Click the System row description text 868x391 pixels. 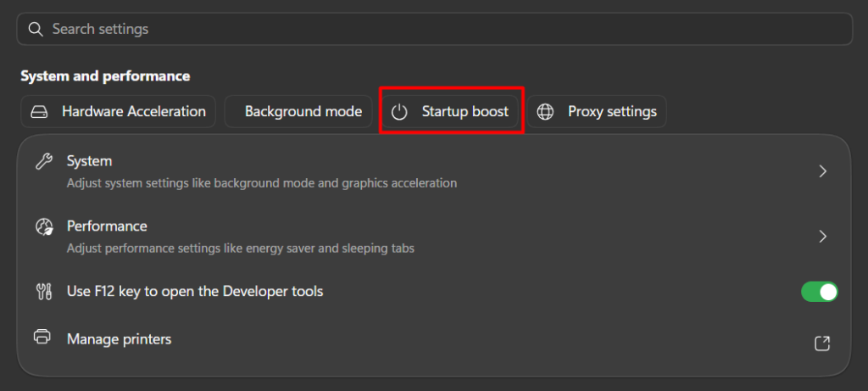click(262, 182)
